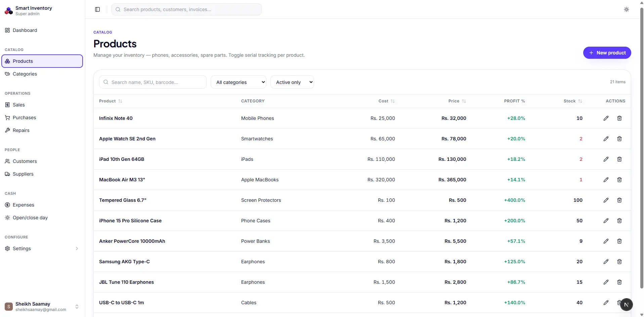Sort the table by Cost
The image size is (644, 317).
click(x=387, y=101)
